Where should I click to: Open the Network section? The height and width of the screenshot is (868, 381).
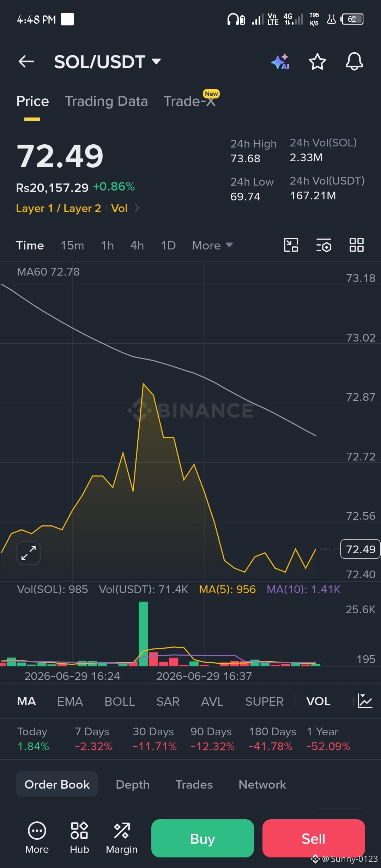pyautogui.click(x=262, y=784)
